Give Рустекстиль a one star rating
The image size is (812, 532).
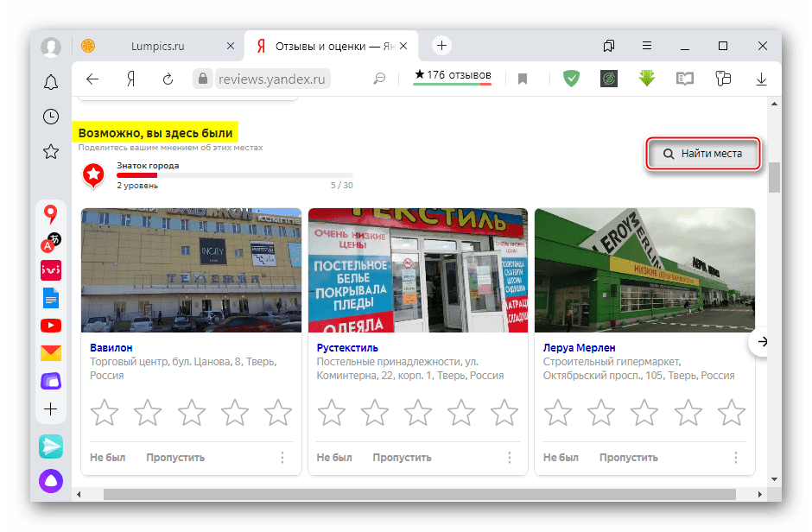pyautogui.click(x=331, y=412)
